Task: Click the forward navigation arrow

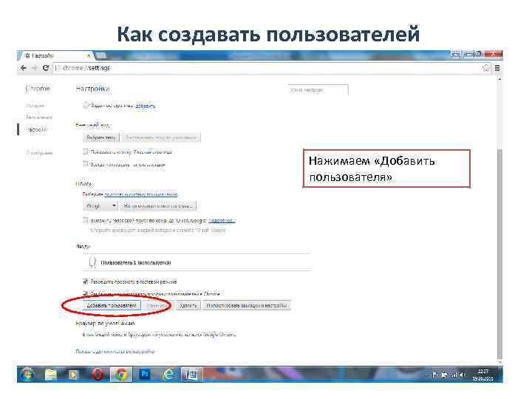Action: [34, 68]
